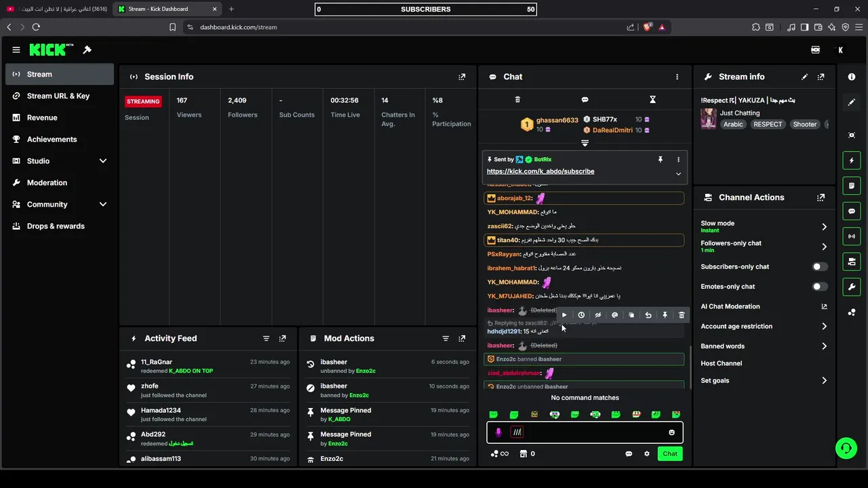Expand the pinned message chevron

(x=678, y=174)
